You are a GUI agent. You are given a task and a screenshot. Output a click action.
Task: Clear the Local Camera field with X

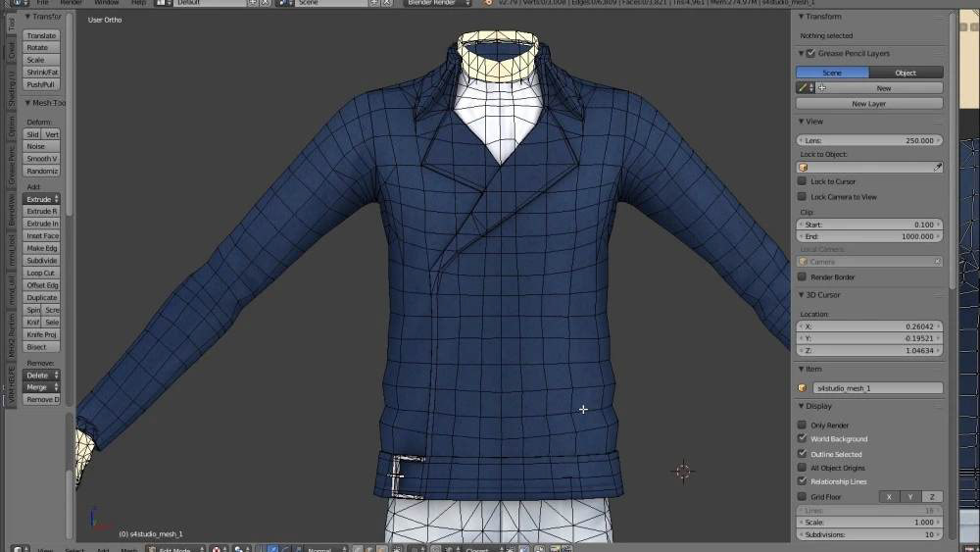tap(937, 262)
